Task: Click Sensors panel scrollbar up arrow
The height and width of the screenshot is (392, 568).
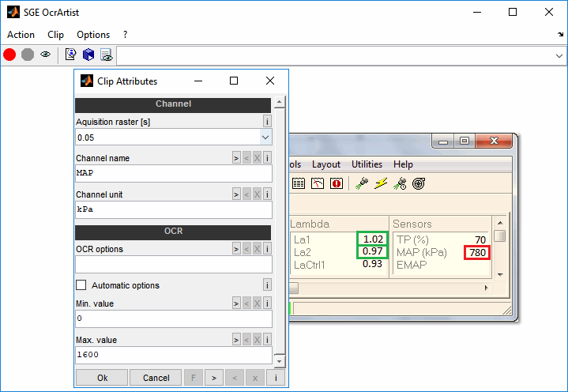Action: click(500, 223)
